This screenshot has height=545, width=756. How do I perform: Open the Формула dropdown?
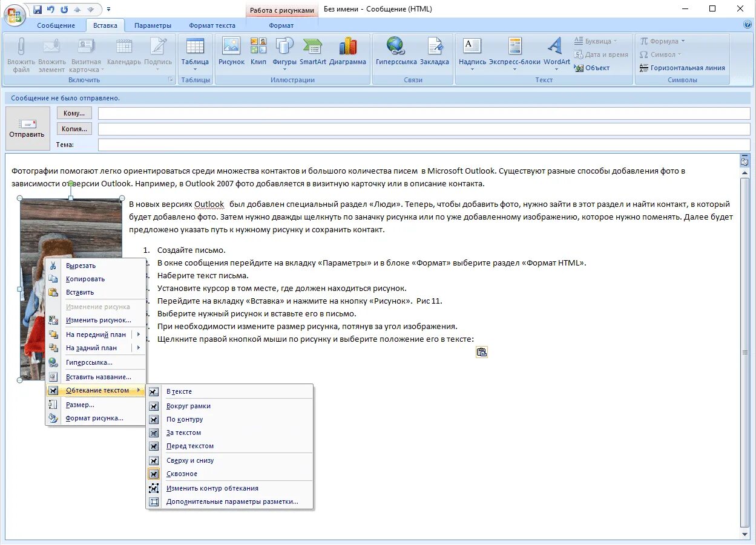tap(663, 41)
